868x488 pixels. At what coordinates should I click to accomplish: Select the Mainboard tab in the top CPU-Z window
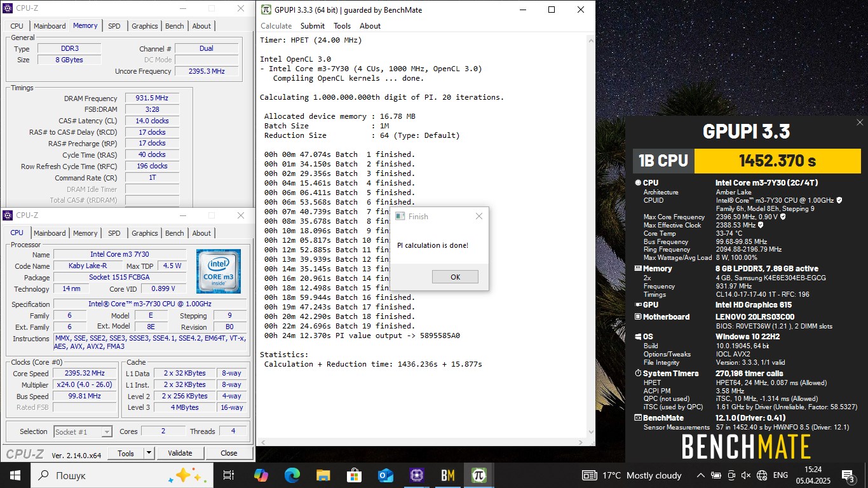tap(50, 26)
